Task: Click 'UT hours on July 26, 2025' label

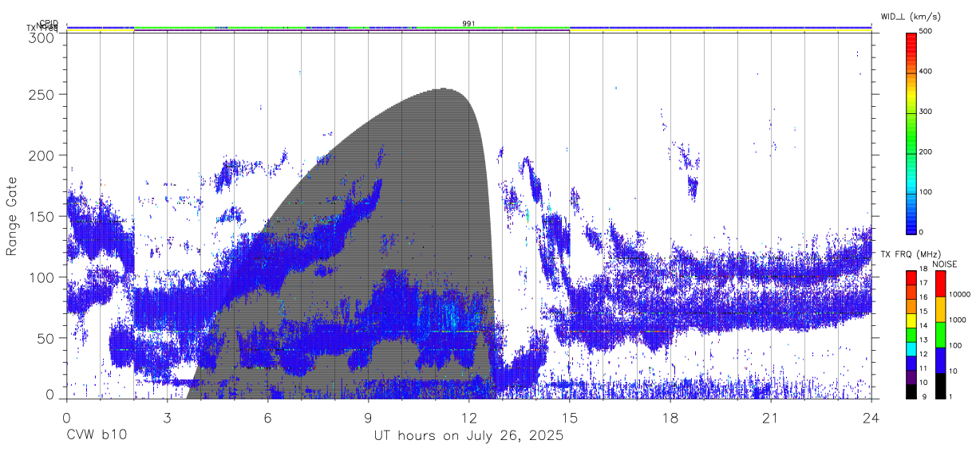Action: [x=469, y=436]
